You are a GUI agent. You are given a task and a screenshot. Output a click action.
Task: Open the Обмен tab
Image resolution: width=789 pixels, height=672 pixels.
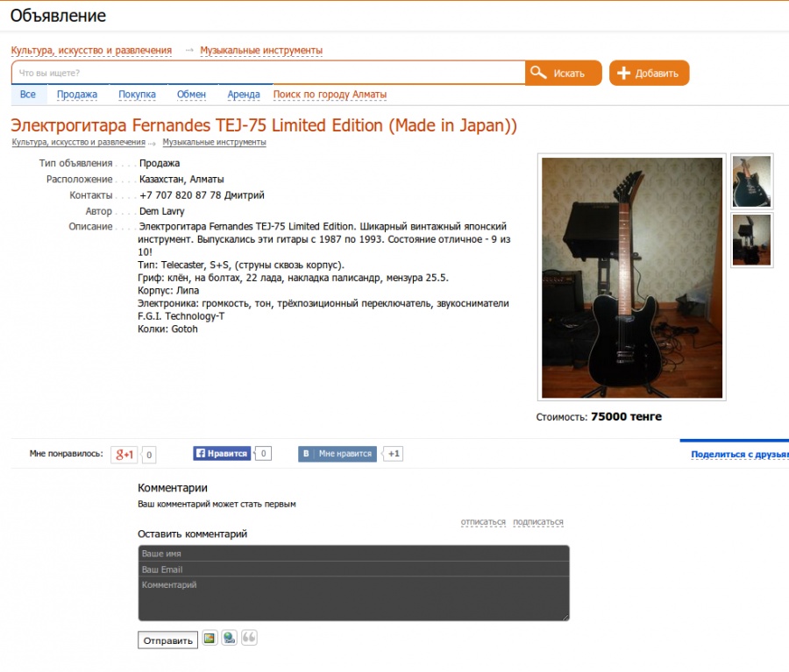[x=191, y=95]
